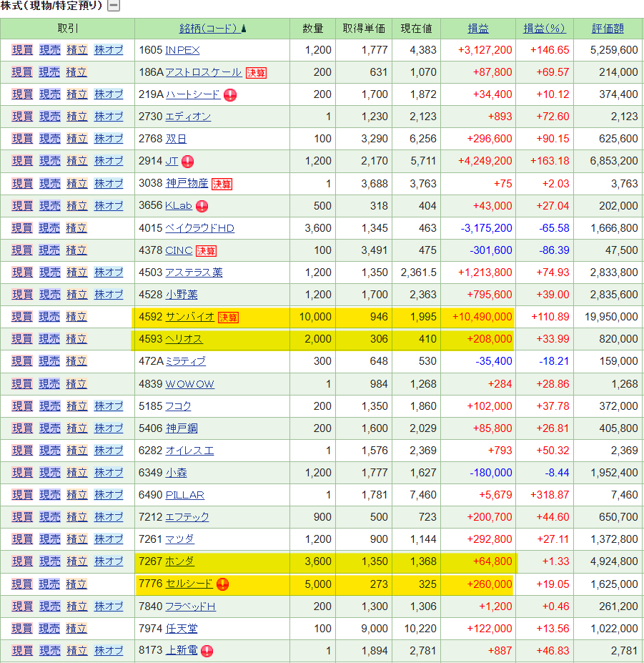
Task: Sort by the 損益(%) column header
Action: (x=544, y=29)
